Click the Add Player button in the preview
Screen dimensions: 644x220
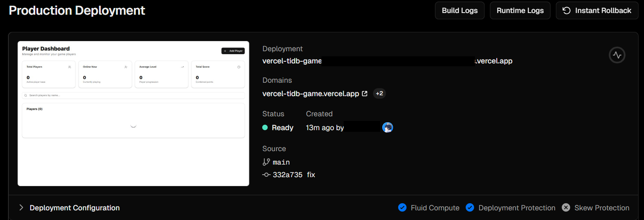click(233, 51)
